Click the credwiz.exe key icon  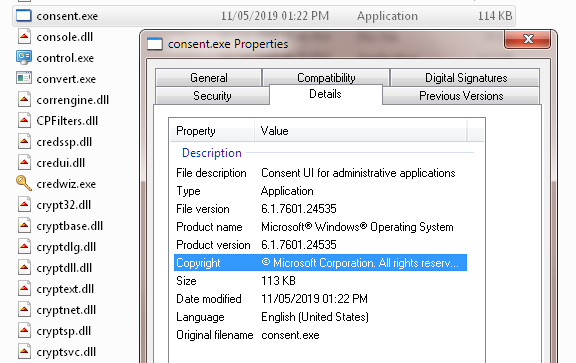[x=24, y=184]
